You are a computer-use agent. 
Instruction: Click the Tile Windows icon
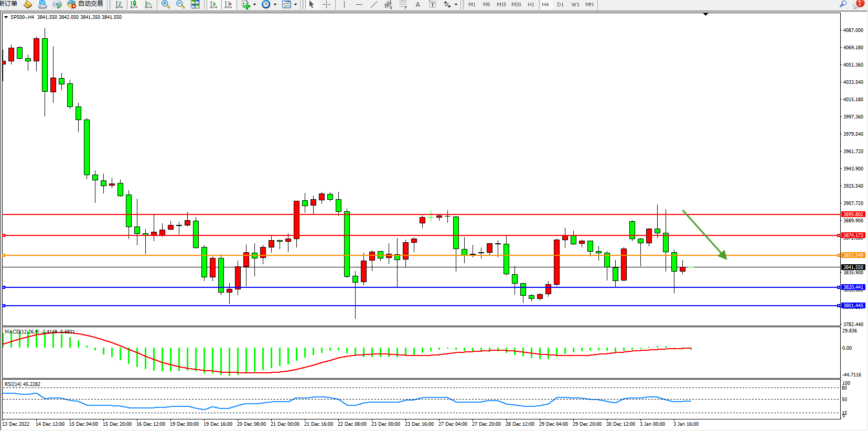pyautogui.click(x=195, y=5)
